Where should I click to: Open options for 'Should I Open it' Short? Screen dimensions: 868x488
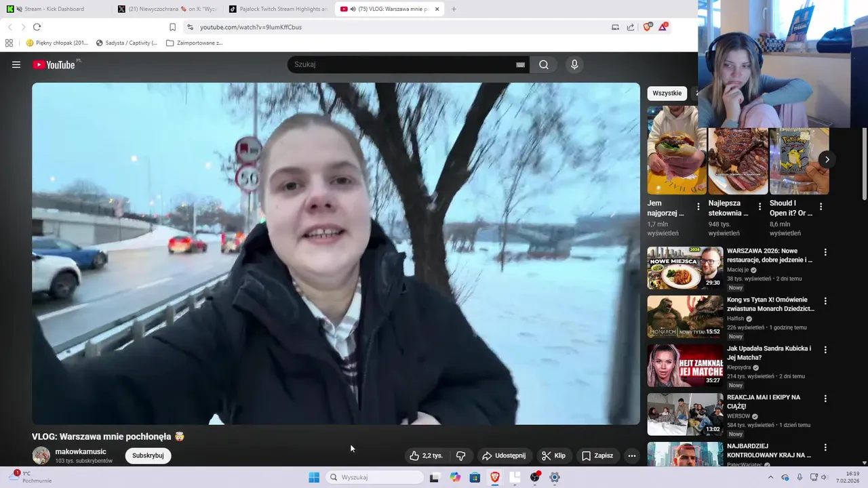click(x=821, y=207)
